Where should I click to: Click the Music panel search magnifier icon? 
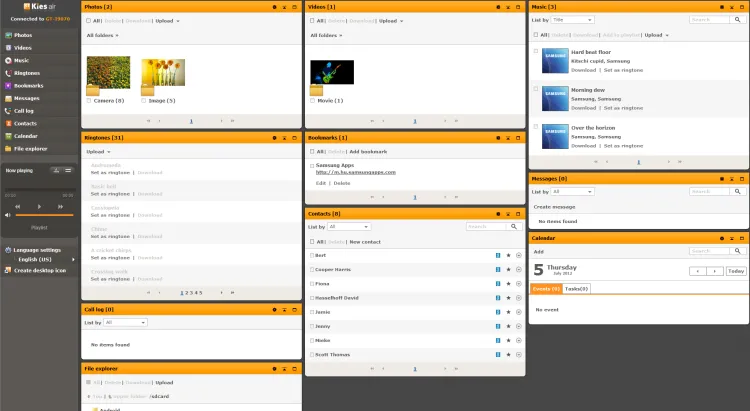738,20
